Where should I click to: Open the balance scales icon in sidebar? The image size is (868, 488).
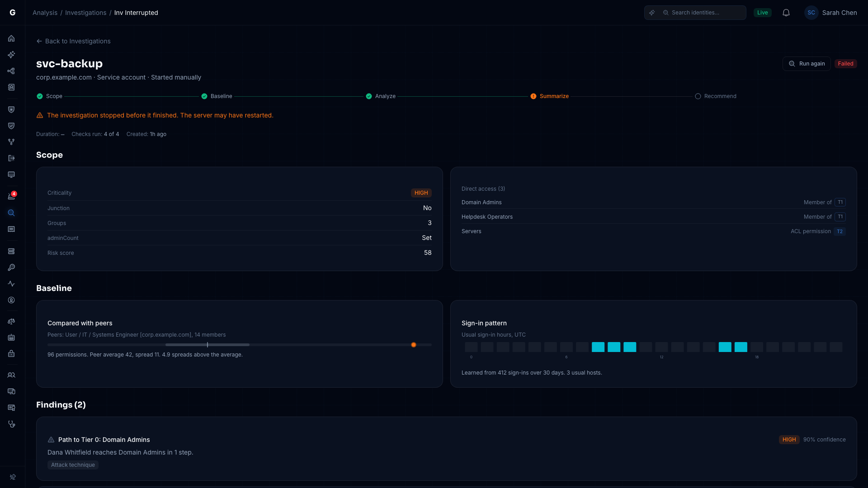coord(11,321)
